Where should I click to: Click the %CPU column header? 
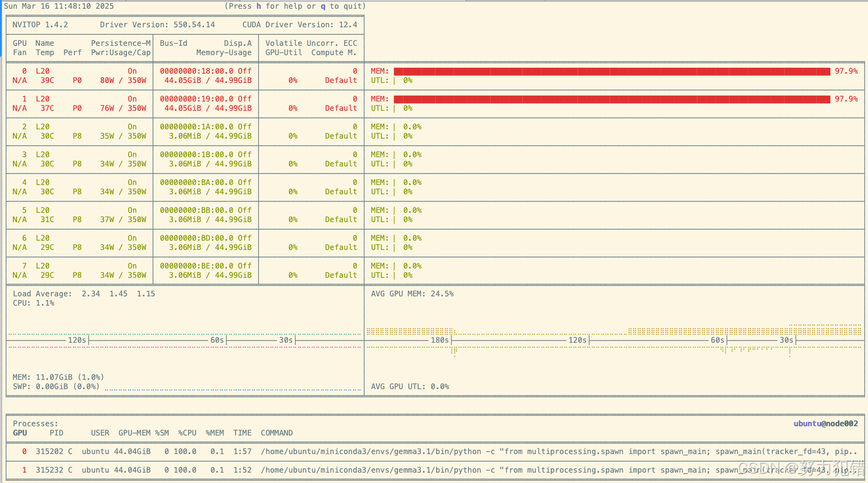coord(187,433)
